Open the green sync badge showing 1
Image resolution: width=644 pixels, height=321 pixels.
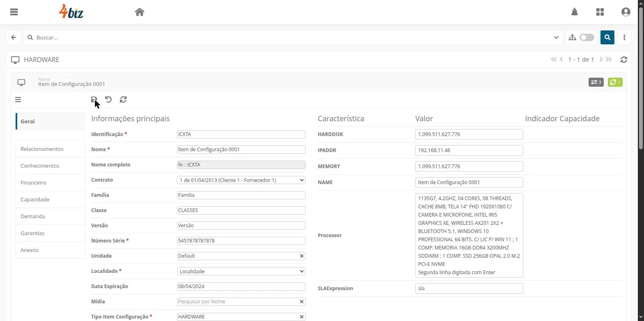(x=615, y=82)
